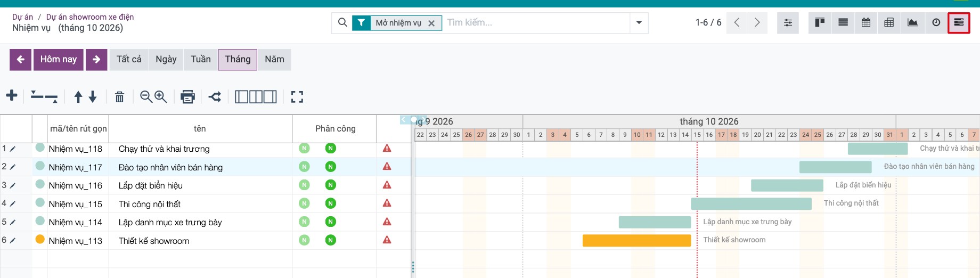This screenshot has height=278, width=980.
Task: Move the timeline back with the left arrow
Action: point(20,59)
